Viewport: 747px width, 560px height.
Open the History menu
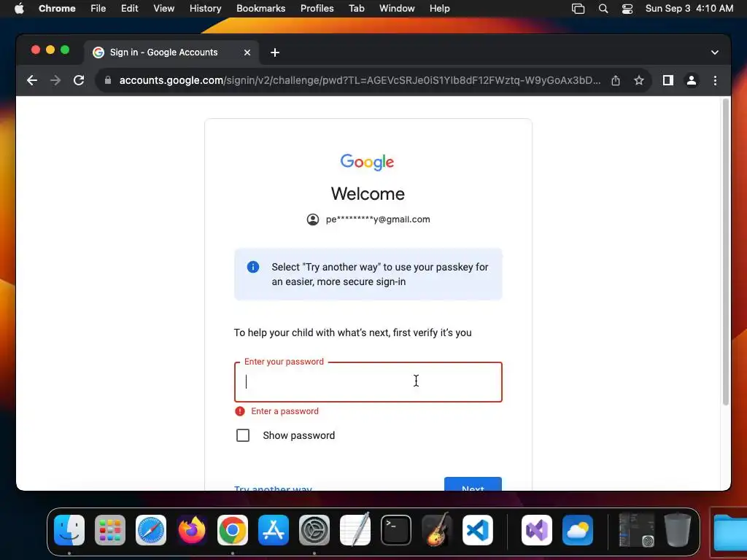[205, 9]
